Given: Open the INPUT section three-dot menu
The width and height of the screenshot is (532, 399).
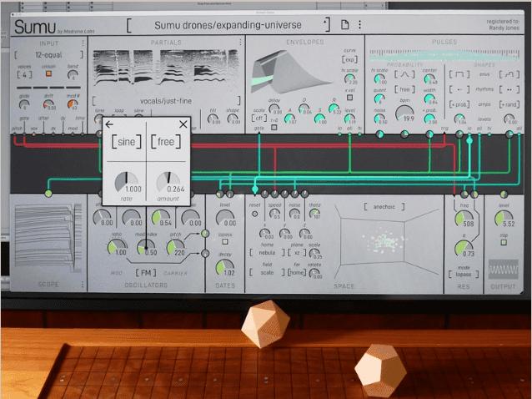Looking at the screenshot, I should pos(83,43).
